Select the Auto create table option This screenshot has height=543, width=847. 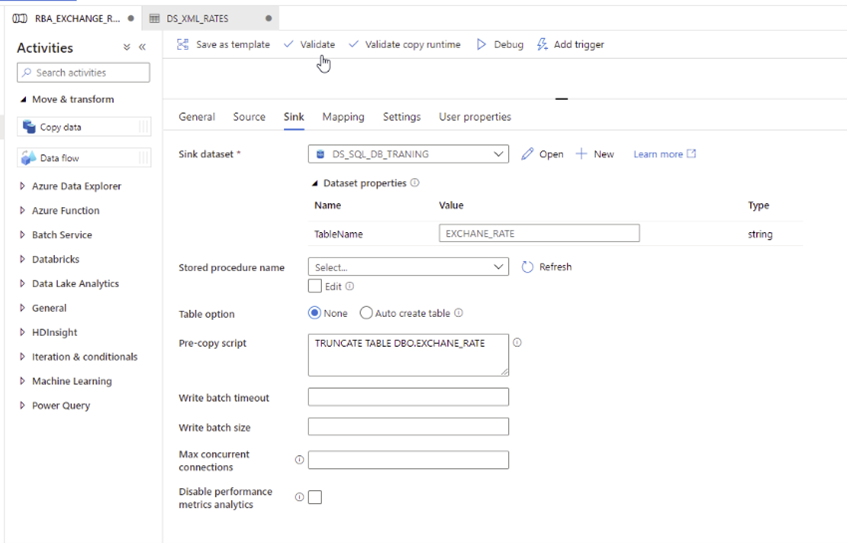366,313
